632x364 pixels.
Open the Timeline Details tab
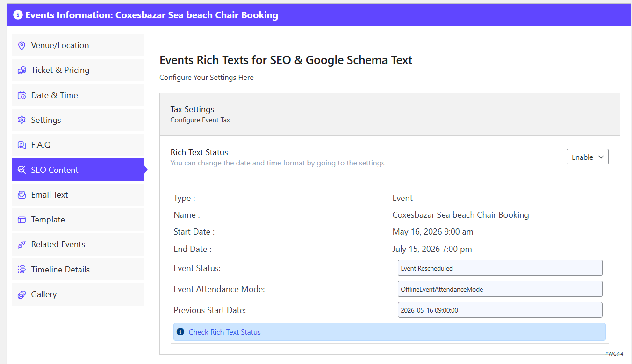tap(78, 270)
